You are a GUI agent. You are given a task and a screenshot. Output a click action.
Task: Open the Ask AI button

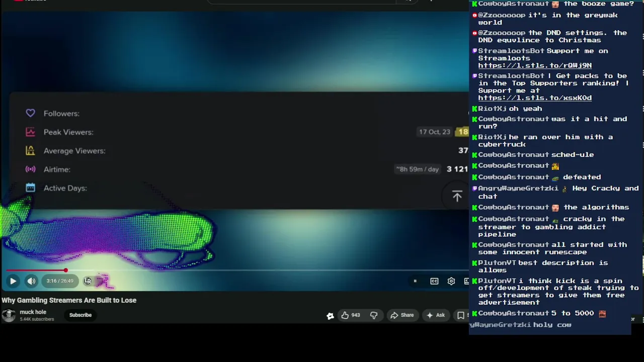(x=436, y=315)
